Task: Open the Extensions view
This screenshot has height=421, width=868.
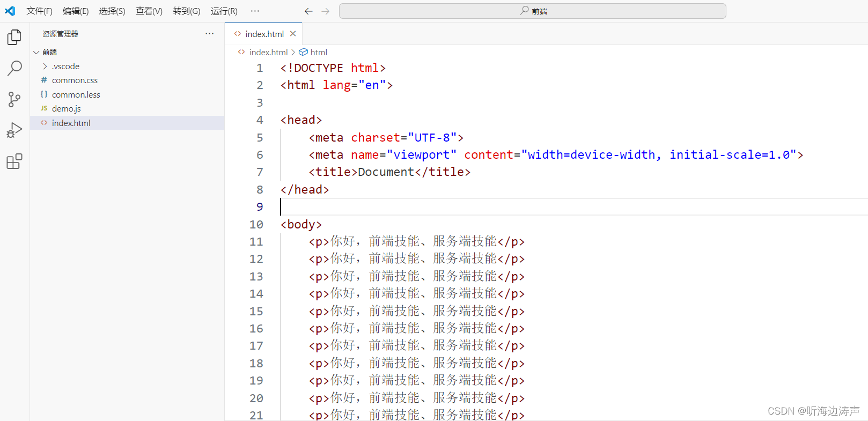Action: click(x=14, y=161)
